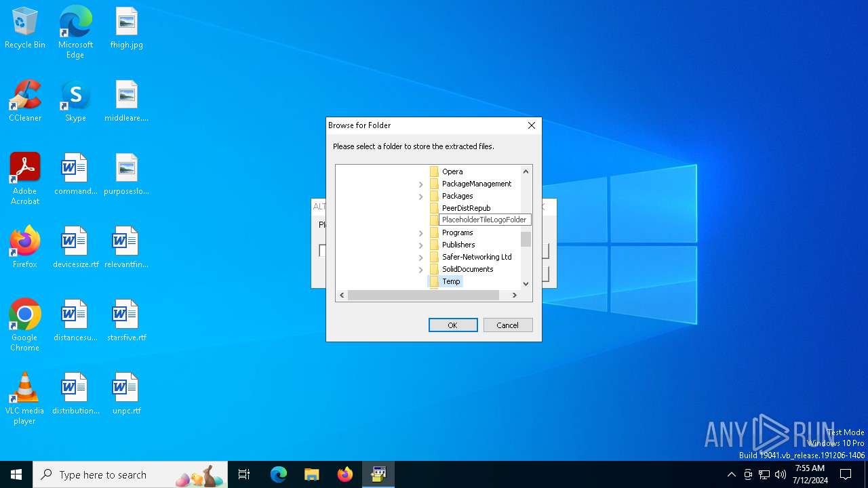
Task: Click the vertical scrollbar thumb in folder tree
Action: pos(526,239)
